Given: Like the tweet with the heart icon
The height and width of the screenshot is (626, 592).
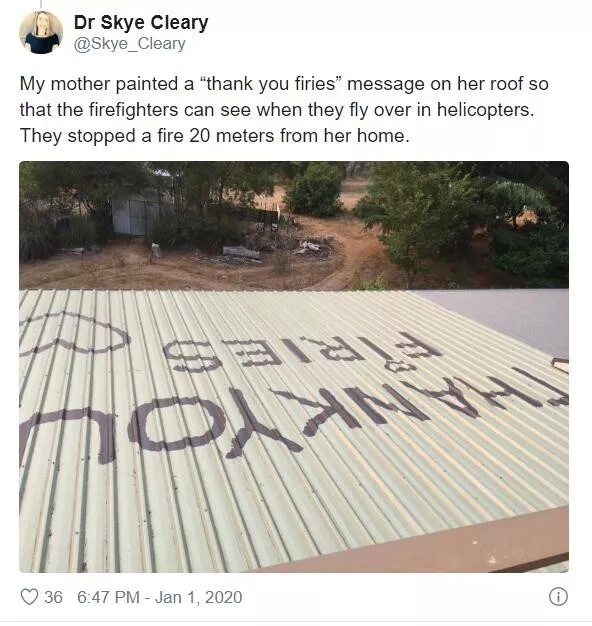Looking at the screenshot, I should [x=29, y=597].
